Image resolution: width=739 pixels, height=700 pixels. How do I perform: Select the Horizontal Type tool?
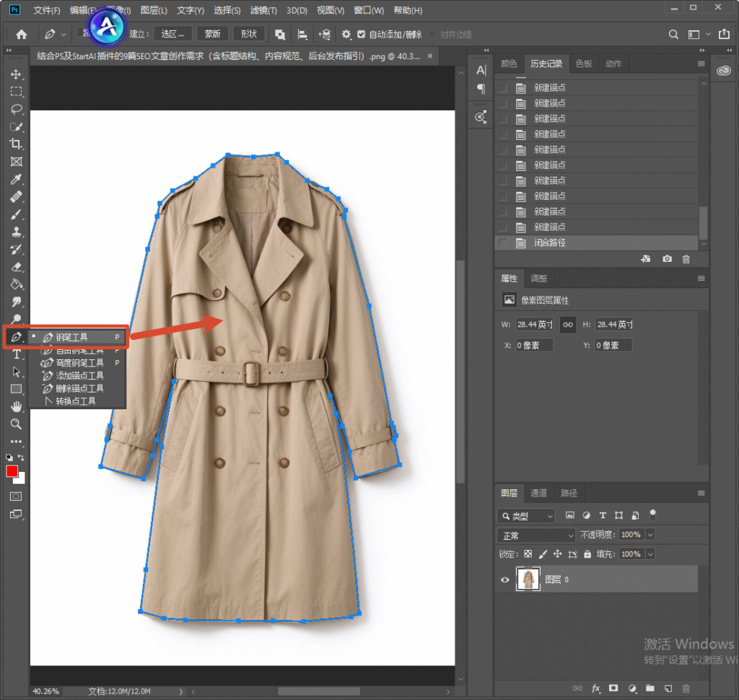[16, 354]
